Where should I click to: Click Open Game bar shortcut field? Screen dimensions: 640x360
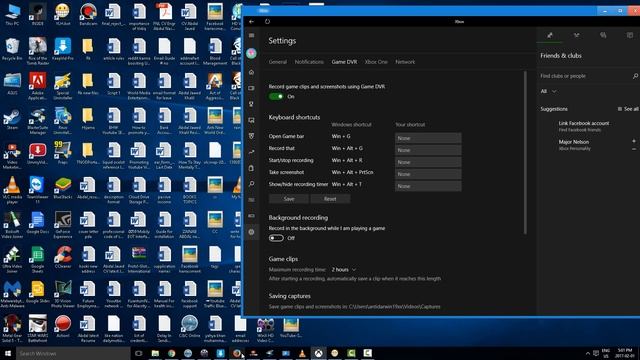428,138
